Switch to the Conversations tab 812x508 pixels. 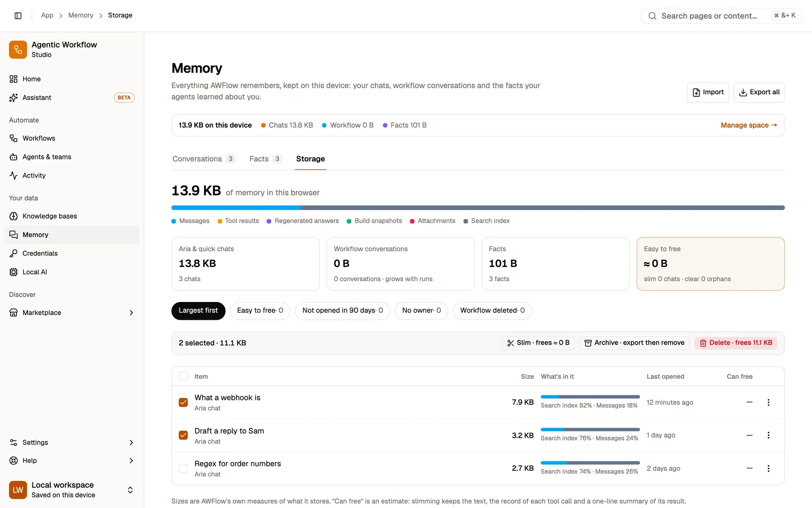203,159
